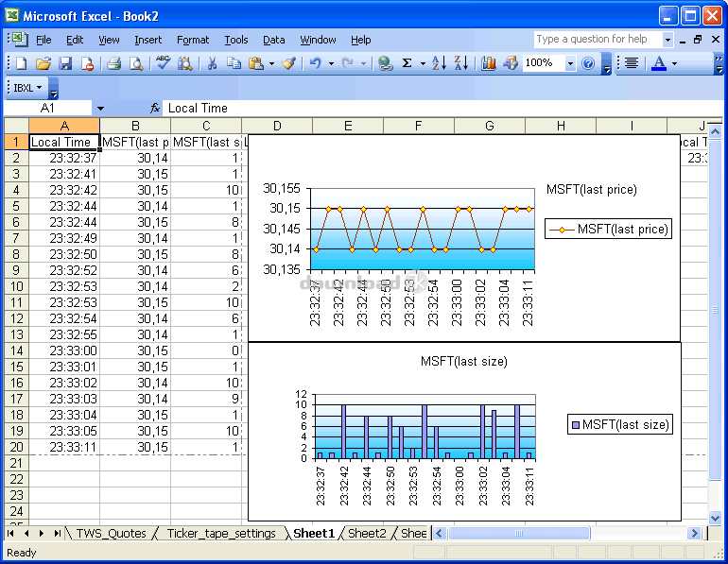Open the AutoSum functions dropdown arrow

pos(423,63)
